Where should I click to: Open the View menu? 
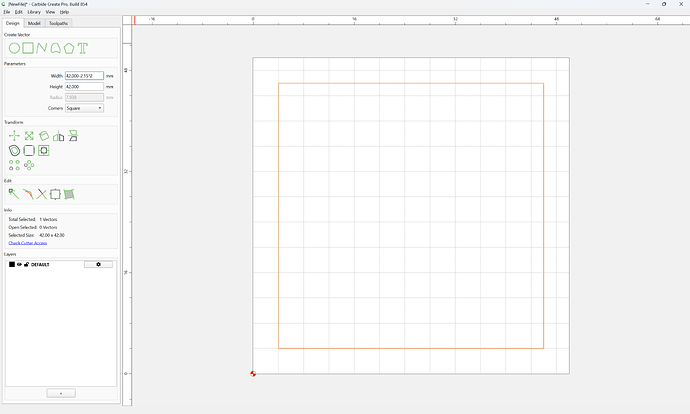coord(50,12)
